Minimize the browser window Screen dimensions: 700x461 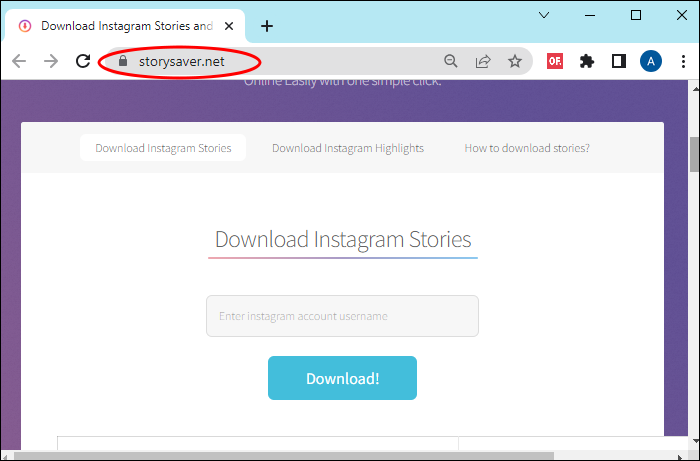[590, 15]
